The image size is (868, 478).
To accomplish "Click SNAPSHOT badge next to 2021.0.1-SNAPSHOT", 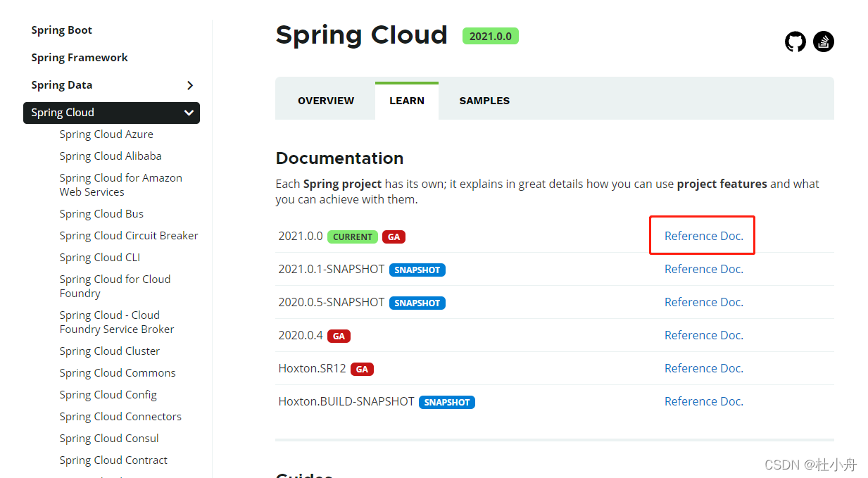I will [417, 270].
